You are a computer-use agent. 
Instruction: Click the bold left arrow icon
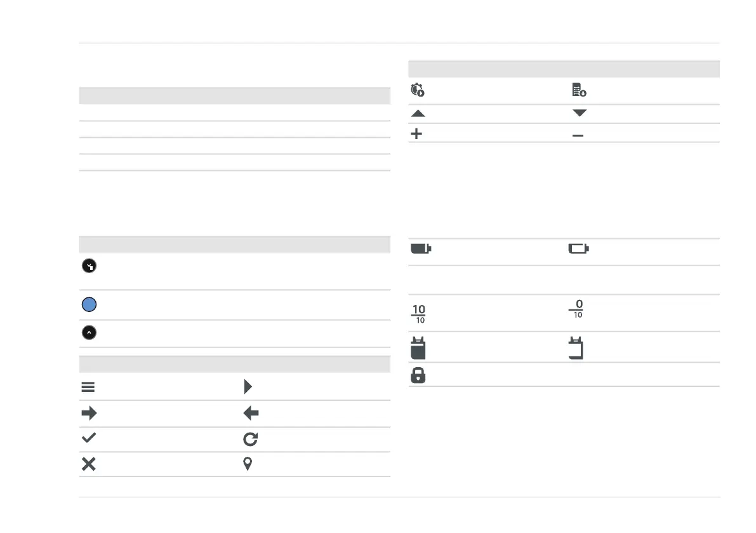(251, 413)
